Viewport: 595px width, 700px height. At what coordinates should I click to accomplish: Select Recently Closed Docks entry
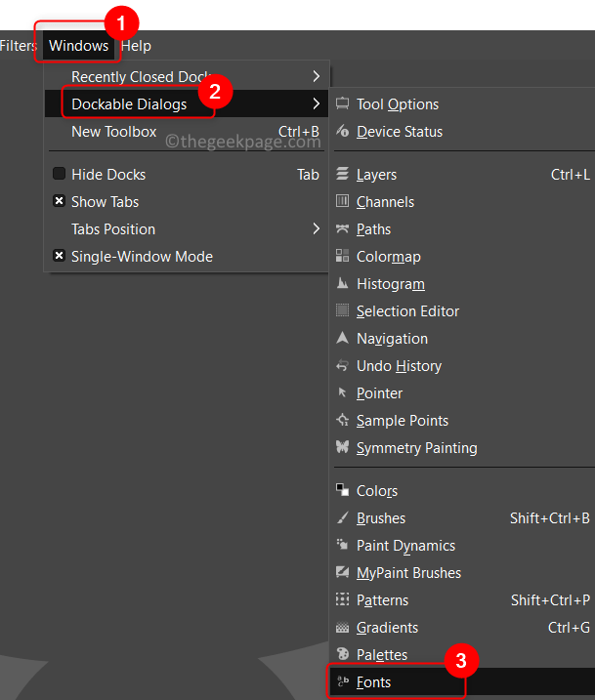187,76
